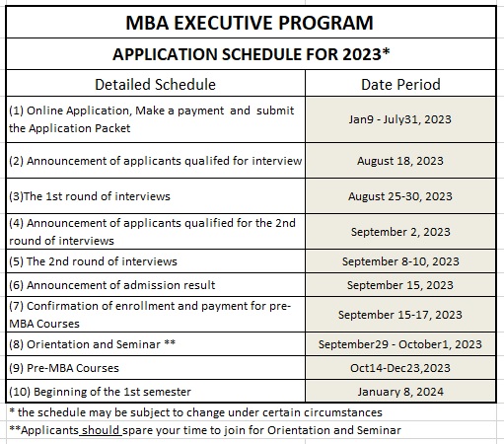
Task: Select the August 25-30, 2023 date cell
Action: [400, 196]
